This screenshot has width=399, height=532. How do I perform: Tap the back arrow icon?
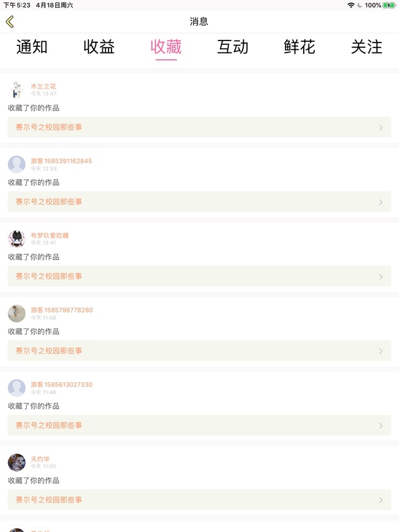click(x=9, y=22)
